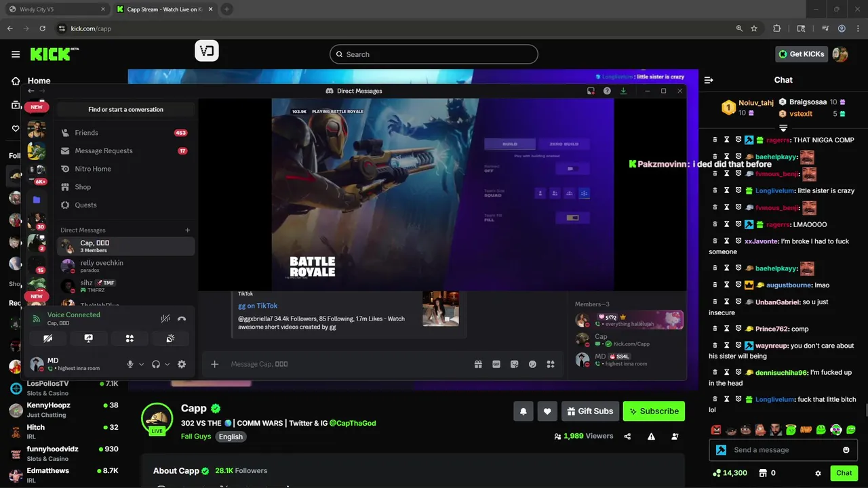
Task: Click Find or start a conversation
Action: pos(125,109)
